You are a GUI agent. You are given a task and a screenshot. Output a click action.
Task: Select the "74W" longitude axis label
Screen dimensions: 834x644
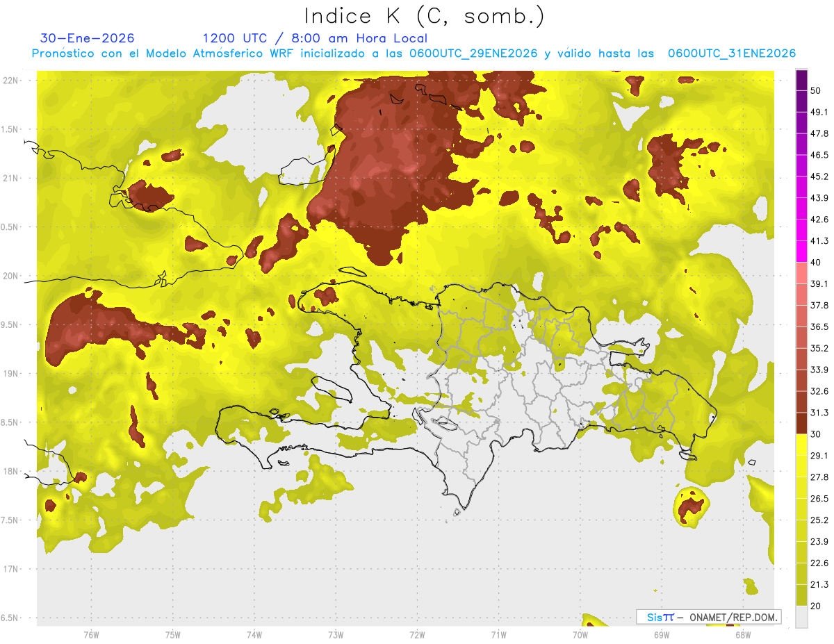tap(254, 634)
